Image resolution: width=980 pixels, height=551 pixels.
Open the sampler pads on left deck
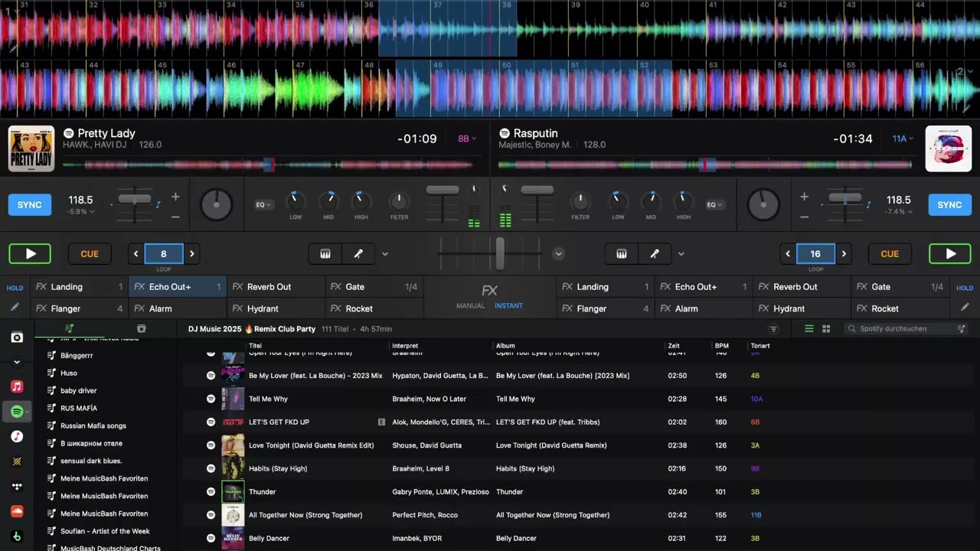point(325,254)
